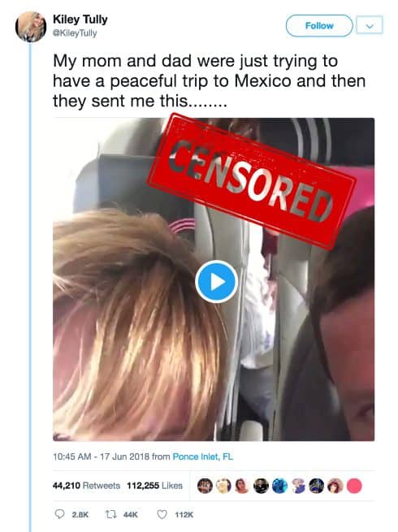Open the Ponce Inlet, FL location link
The height and width of the screenshot is (532, 398).
203,456
